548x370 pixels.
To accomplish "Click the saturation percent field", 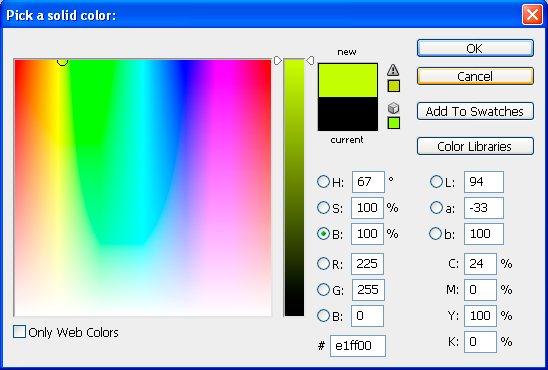I will pyautogui.click(x=367, y=208).
